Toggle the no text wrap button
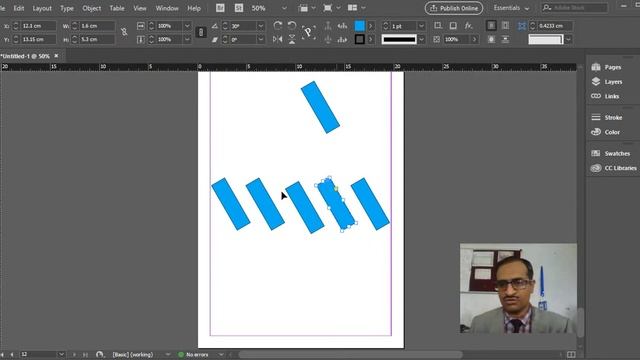 (491, 25)
